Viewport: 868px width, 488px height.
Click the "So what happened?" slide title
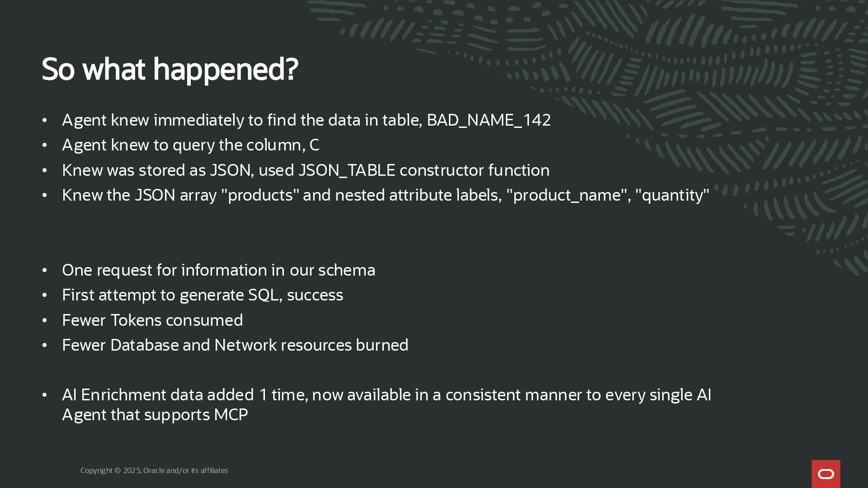pos(170,70)
